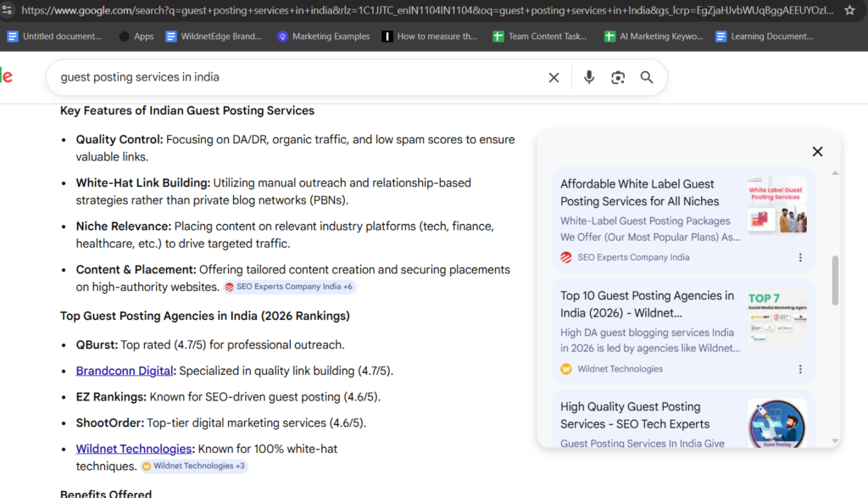Click the EZ Rankings list item text
The image size is (868, 498).
tap(228, 397)
